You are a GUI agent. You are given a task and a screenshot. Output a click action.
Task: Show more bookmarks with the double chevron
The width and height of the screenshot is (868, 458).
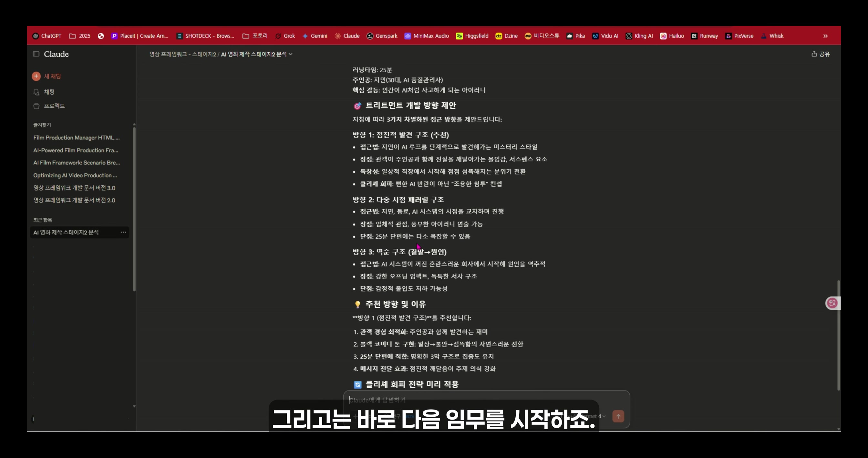[x=825, y=36]
